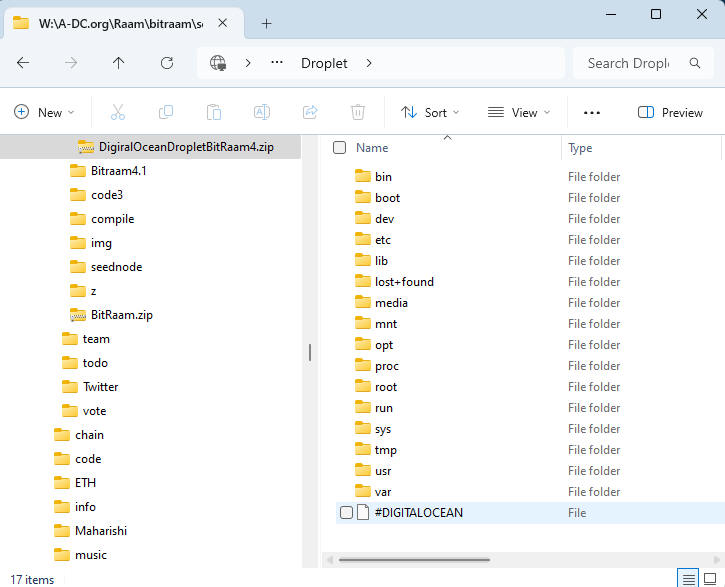Open the See more toolbar menu

tap(592, 112)
